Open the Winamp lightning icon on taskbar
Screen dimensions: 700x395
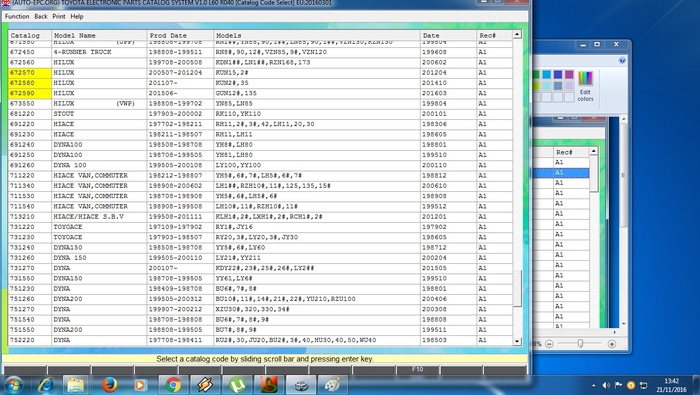[205, 385]
